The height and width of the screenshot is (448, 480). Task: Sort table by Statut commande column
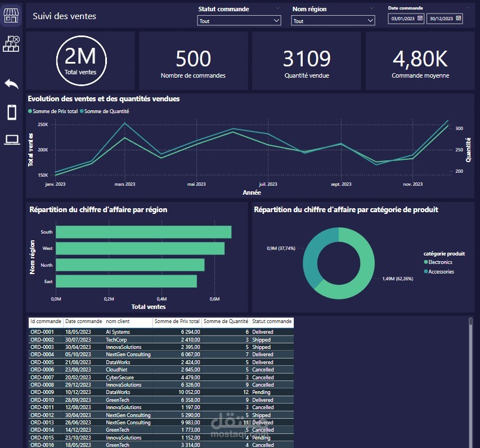[272, 321]
